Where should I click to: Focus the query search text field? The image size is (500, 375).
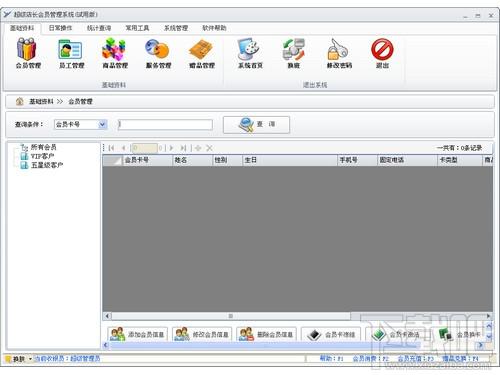pyautogui.click(x=165, y=124)
